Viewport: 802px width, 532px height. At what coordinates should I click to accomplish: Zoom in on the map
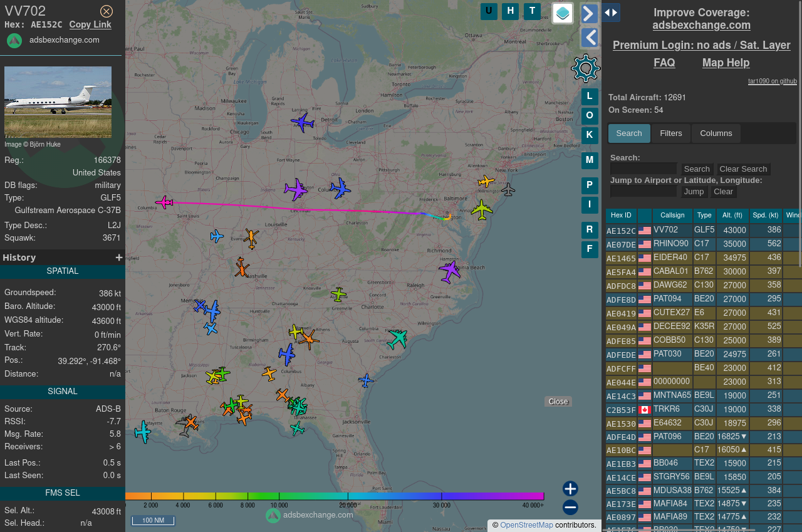click(x=570, y=489)
